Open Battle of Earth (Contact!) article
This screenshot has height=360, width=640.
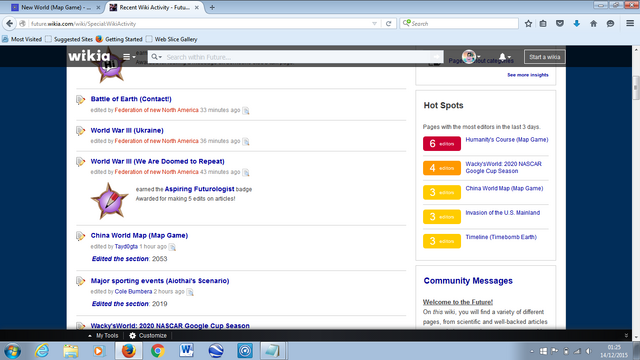tap(131, 99)
